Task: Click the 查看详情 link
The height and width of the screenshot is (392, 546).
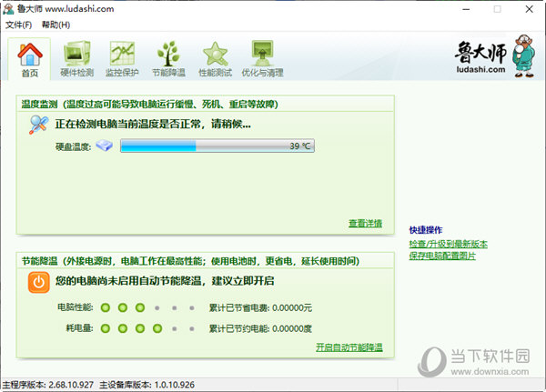Action: tap(365, 224)
